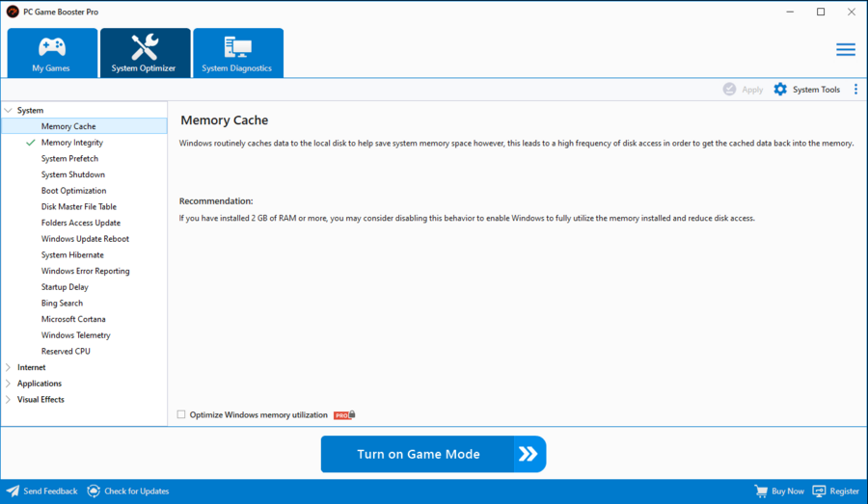Screen dimensions: 868x504
Task: Select Reserved CPU item
Action: [x=66, y=352]
